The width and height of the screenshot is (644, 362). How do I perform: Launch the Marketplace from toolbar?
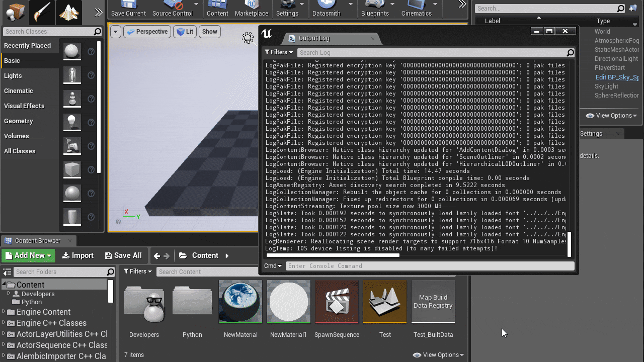pyautogui.click(x=251, y=9)
